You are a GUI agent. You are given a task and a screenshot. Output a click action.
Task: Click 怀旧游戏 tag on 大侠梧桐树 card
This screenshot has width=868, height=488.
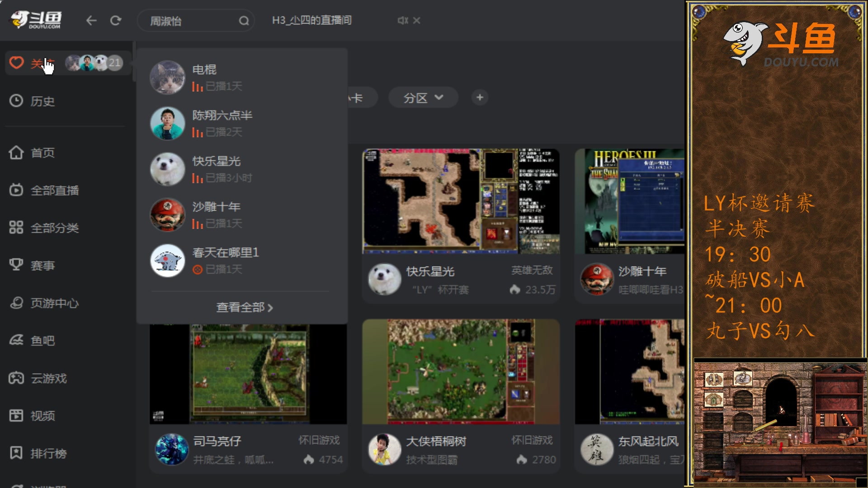click(x=532, y=440)
